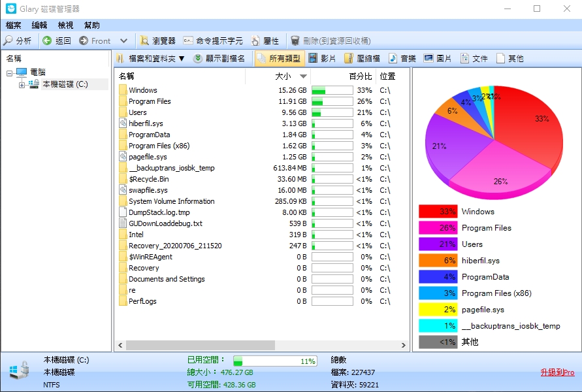Screen dimensions: 582x392
Task: Open the Front history dropdown chevron
Action: pos(124,41)
